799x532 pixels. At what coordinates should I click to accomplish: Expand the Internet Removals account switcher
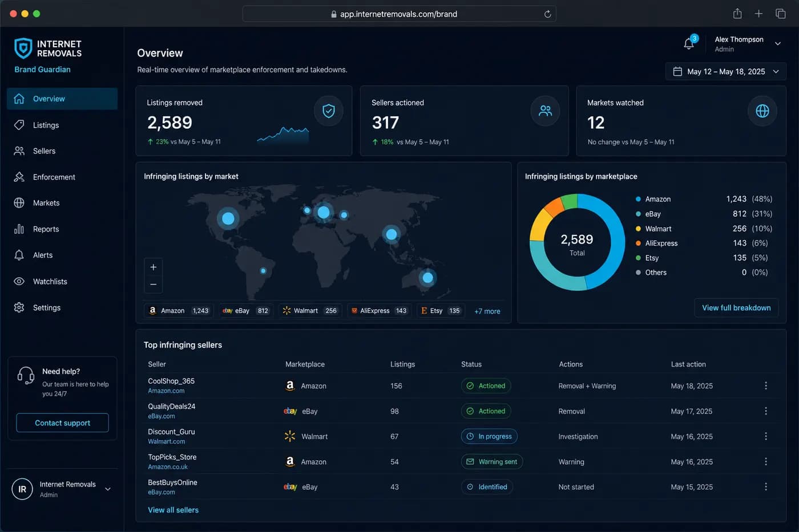coord(107,489)
